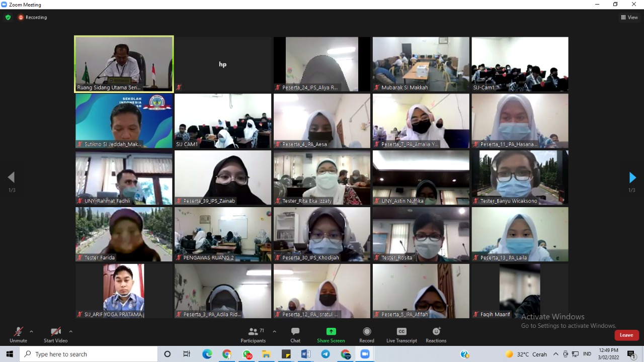This screenshot has width=644, height=362.
Task: Click the name label Peserta_12_IPA_Isratul
Action: click(x=310, y=315)
